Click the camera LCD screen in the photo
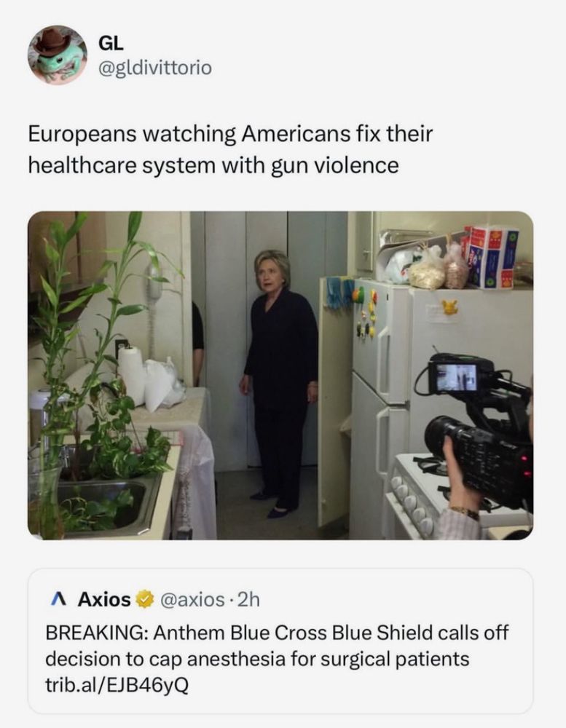Viewport: 566px width, 728px height. tap(455, 377)
